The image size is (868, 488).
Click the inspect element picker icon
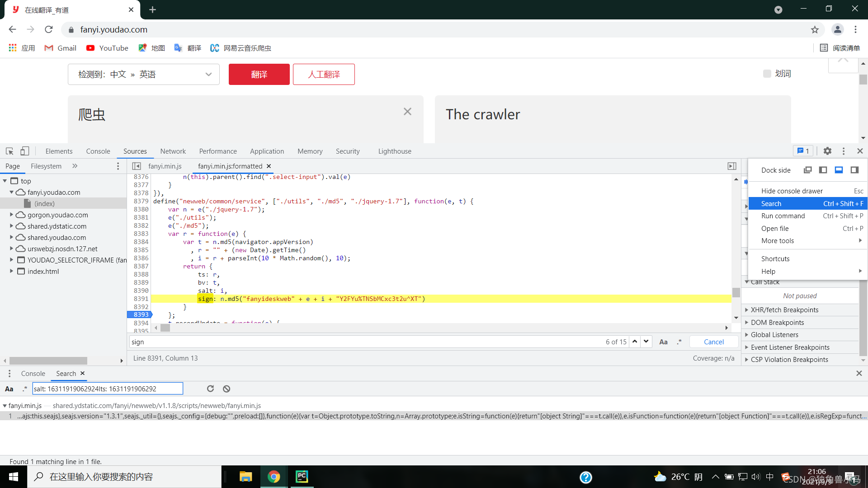pos(9,151)
